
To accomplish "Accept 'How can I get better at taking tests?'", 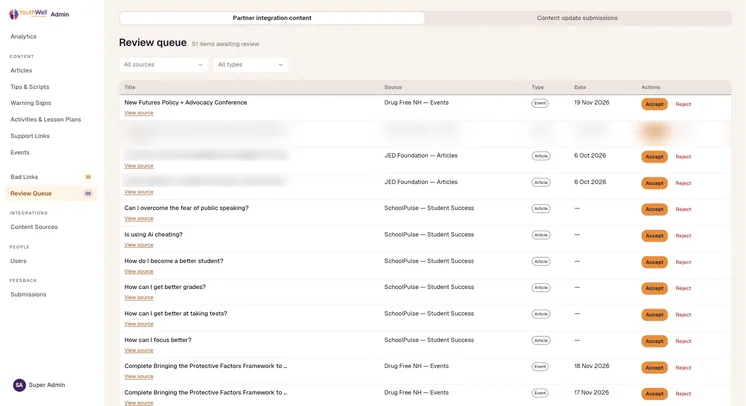I will pyautogui.click(x=654, y=315).
